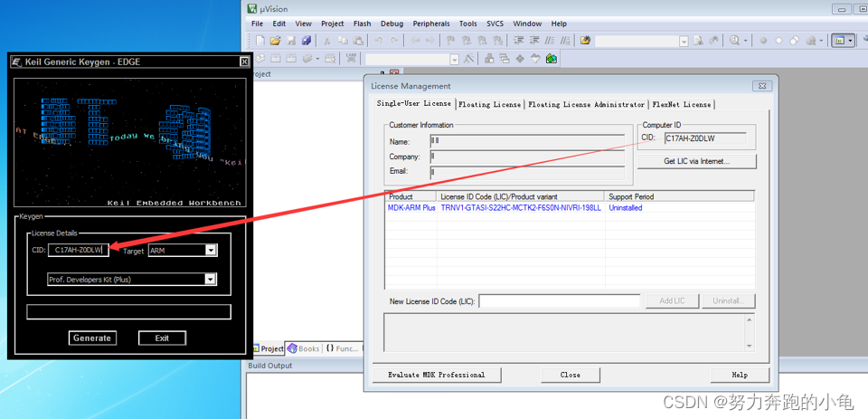
Task: Click the New License ID Code input field
Action: (560, 301)
